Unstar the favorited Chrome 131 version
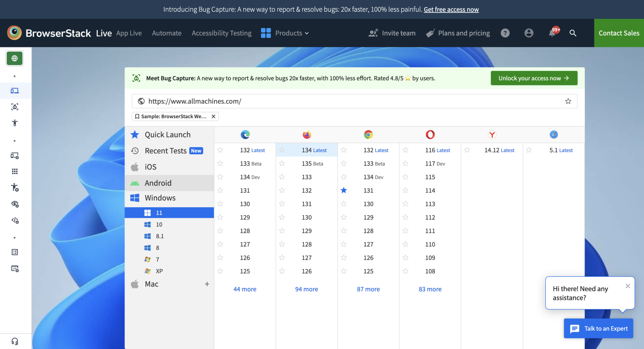Screen dimensions: 644x349 (x=344, y=190)
